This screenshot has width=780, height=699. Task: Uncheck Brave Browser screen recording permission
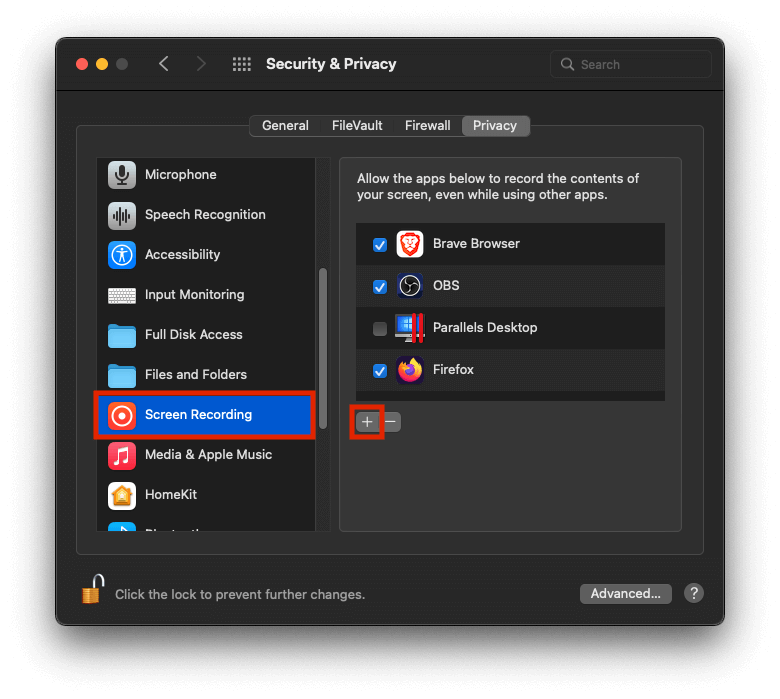coord(380,245)
